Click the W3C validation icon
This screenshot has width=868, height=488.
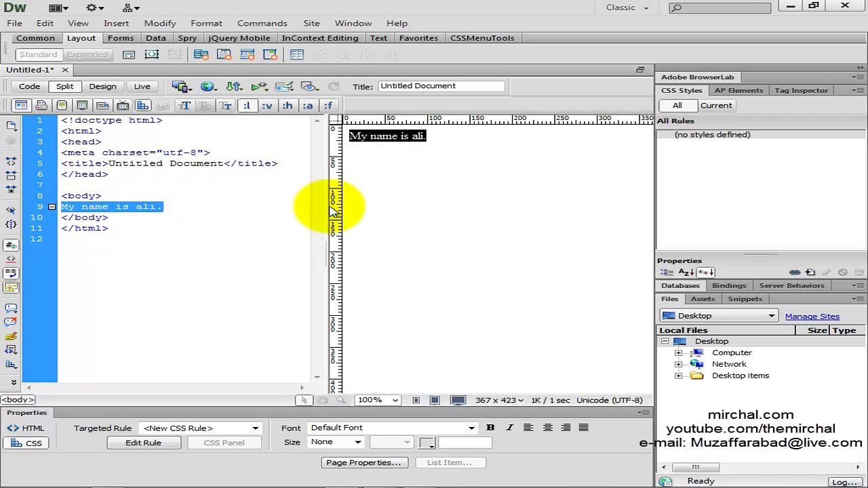[x=259, y=86]
